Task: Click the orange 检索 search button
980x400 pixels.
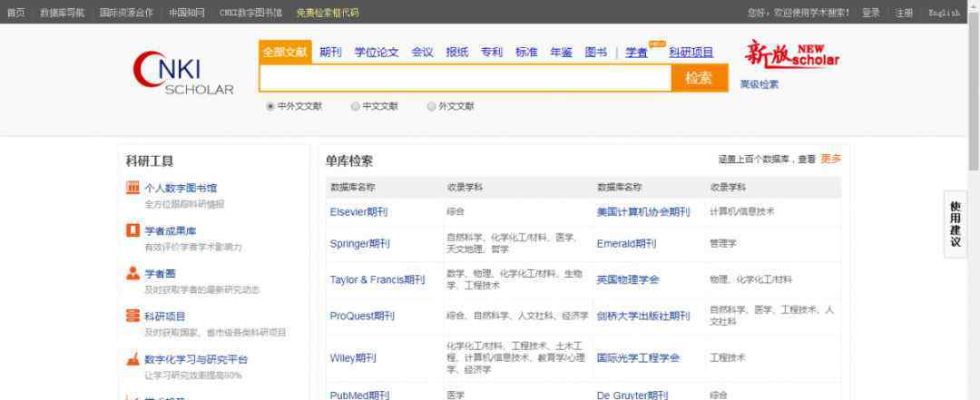Action: click(700, 78)
